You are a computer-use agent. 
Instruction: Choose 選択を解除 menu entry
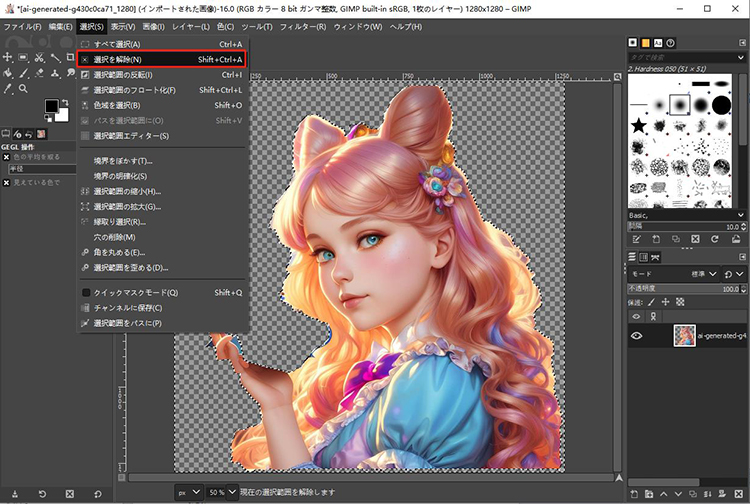(163, 59)
